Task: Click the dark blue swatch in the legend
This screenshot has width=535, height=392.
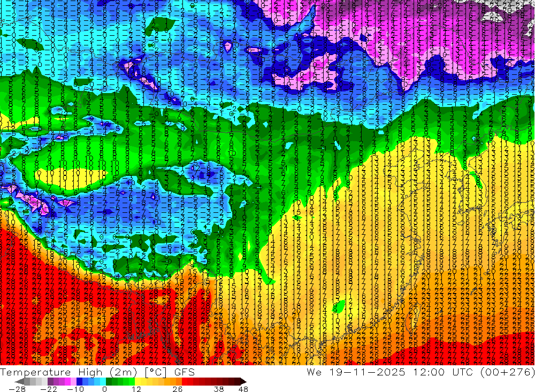Action: (79, 382)
